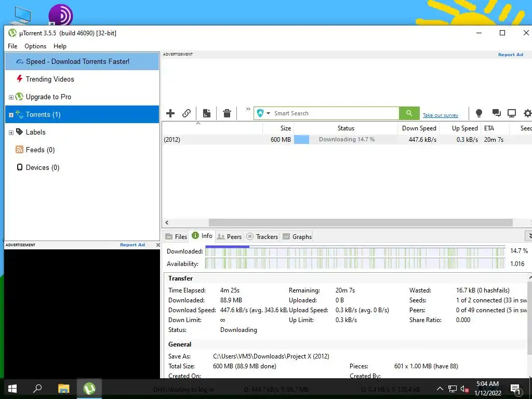Click the Feeds RSS icon
The image size is (532, 399).
coord(19,149)
